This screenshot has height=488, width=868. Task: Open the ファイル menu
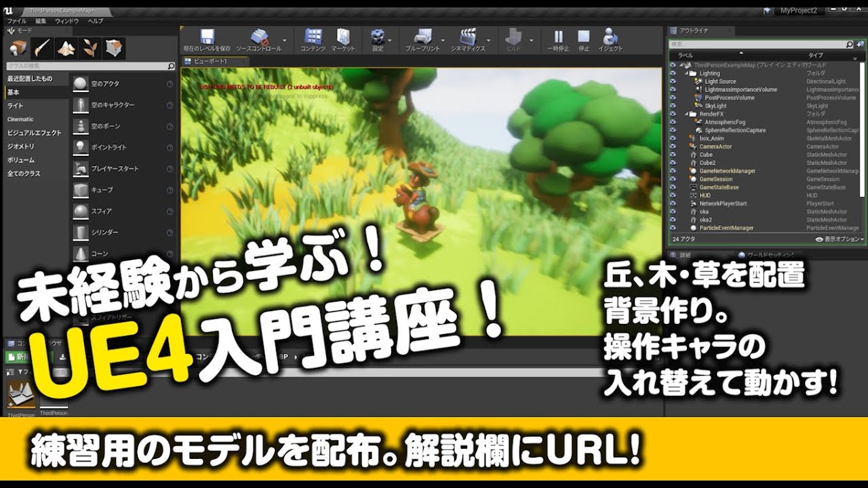[16, 22]
